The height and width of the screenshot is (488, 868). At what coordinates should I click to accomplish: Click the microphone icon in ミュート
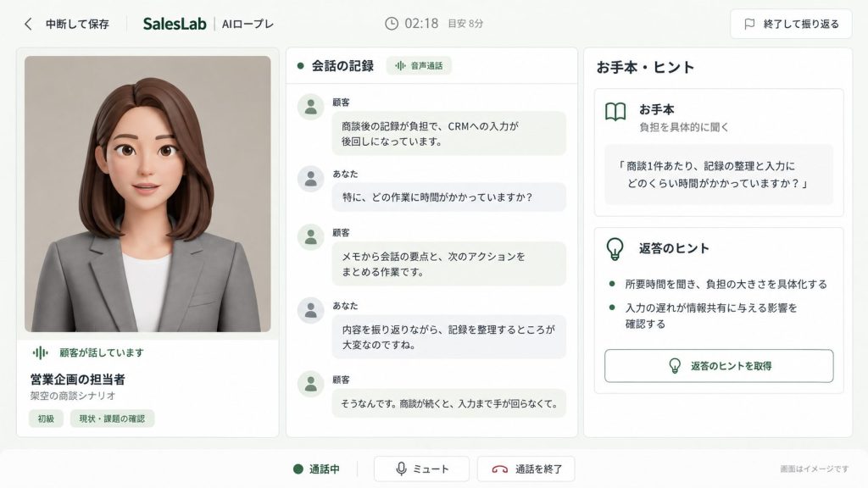401,469
